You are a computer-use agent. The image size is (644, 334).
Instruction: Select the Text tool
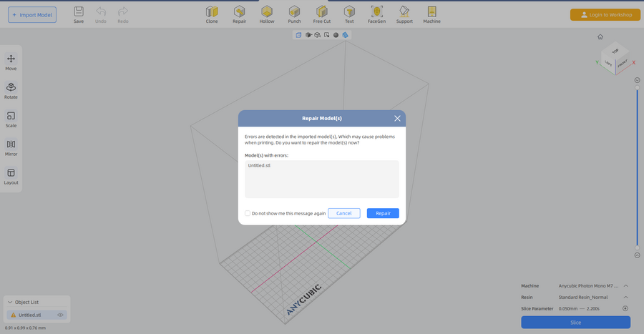pyautogui.click(x=349, y=15)
